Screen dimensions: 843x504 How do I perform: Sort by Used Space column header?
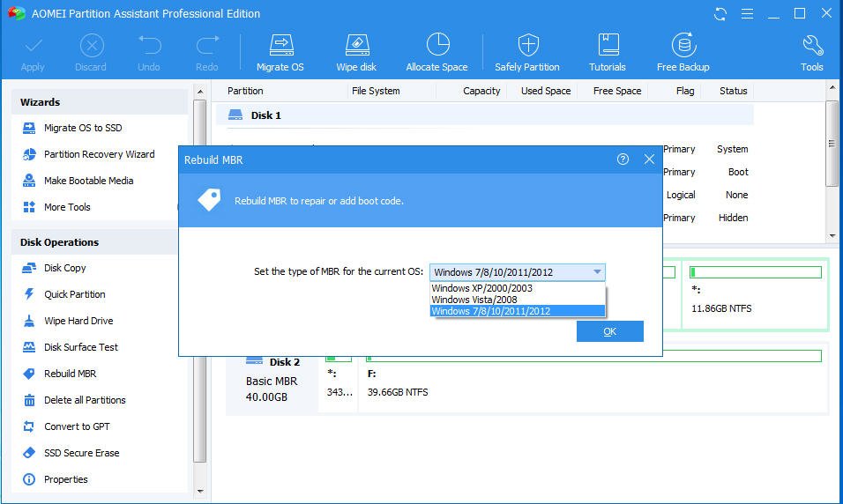click(x=546, y=91)
